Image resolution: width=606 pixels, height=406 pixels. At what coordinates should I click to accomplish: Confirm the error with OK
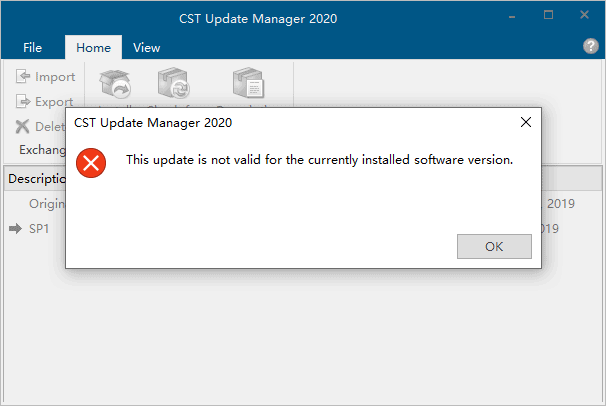coord(494,246)
